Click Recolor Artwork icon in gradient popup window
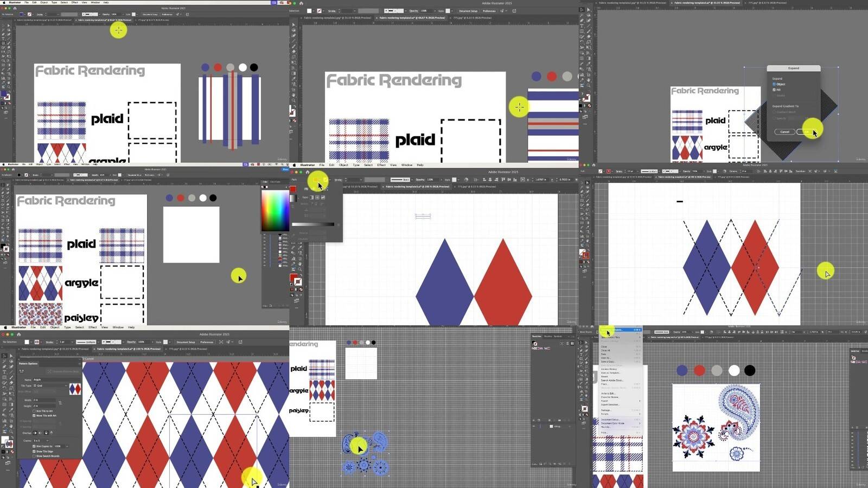The width and height of the screenshot is (868, 488). (466, 180)
